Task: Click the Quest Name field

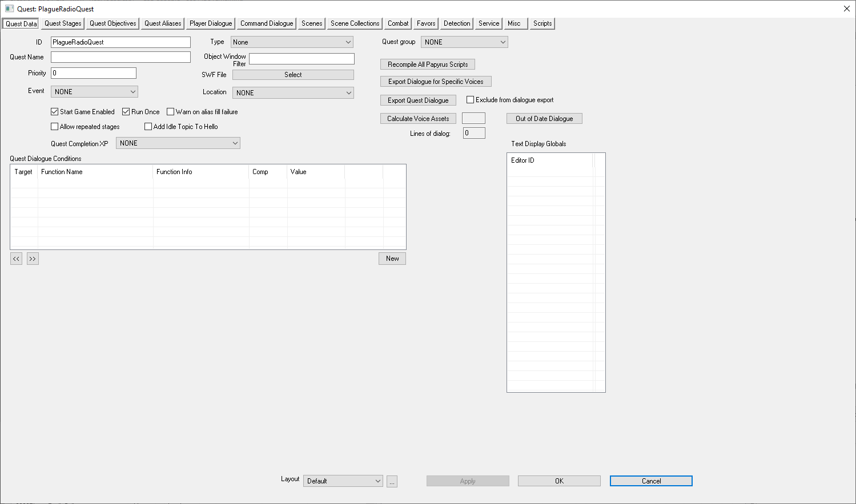Action: 120,57
